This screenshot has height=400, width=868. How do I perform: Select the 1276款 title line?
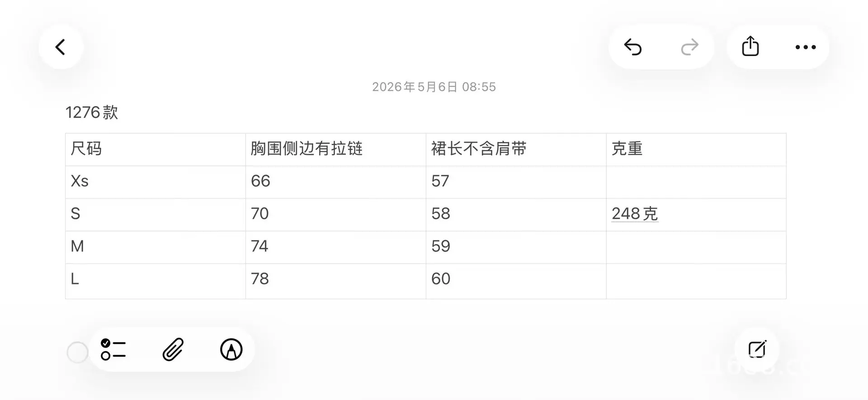coord(92,112)
